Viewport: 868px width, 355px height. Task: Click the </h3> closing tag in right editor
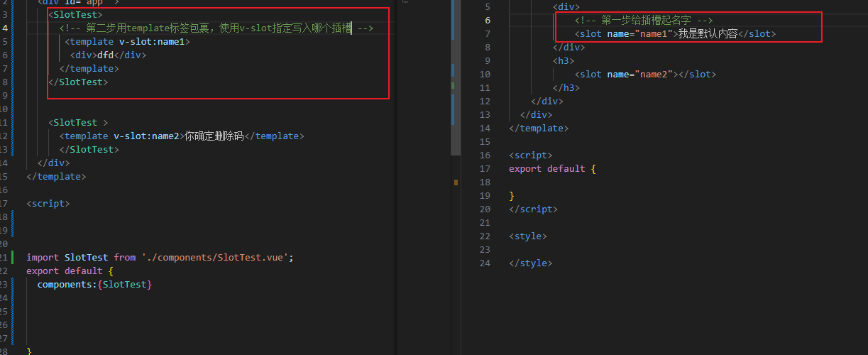tap(566, 87)
